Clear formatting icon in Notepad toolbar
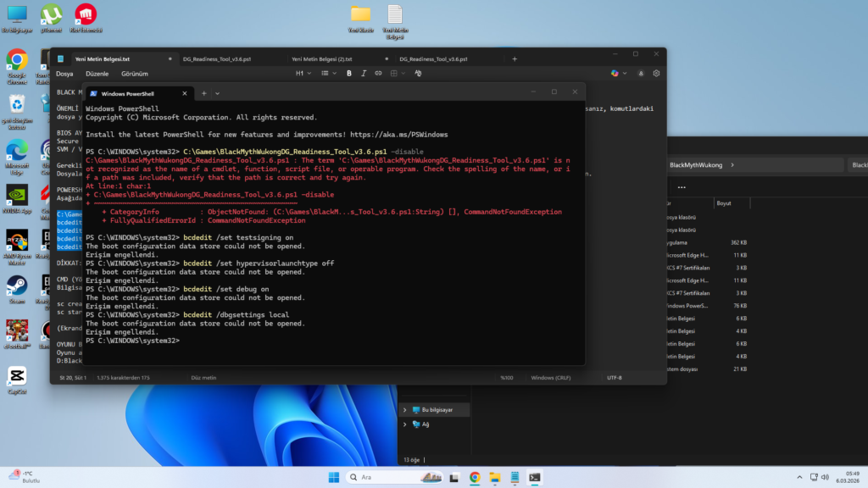This screenshot has height=488, width=868. click(x=418, y=73)
